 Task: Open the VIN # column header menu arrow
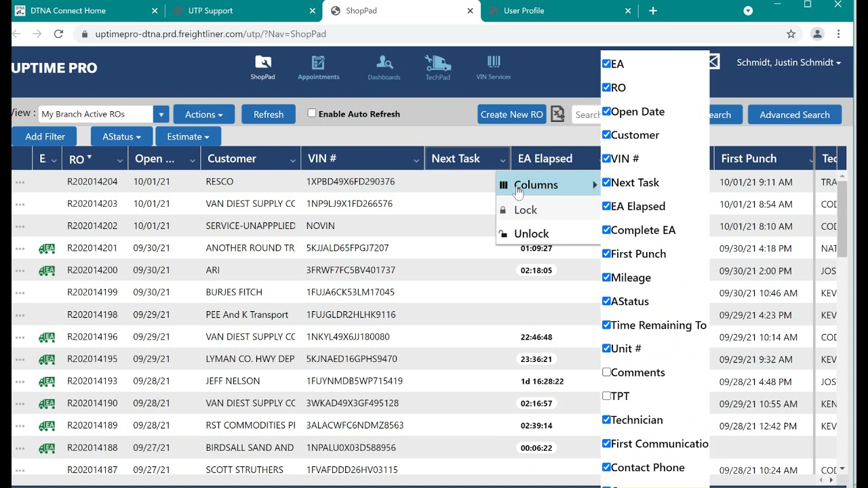coord(416,160)
